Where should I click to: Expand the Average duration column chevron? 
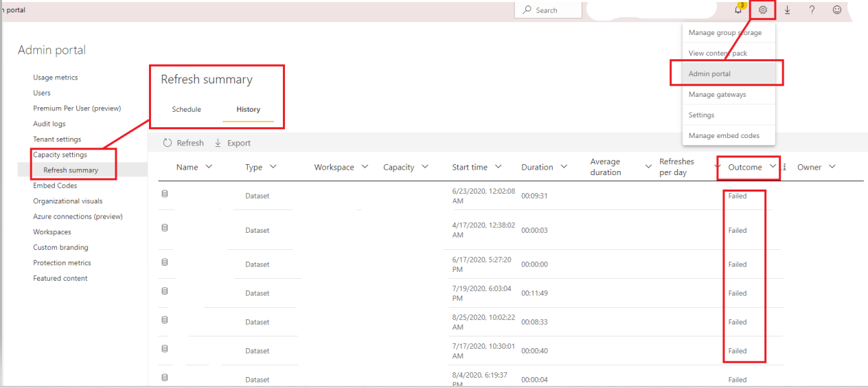point(648,167)
